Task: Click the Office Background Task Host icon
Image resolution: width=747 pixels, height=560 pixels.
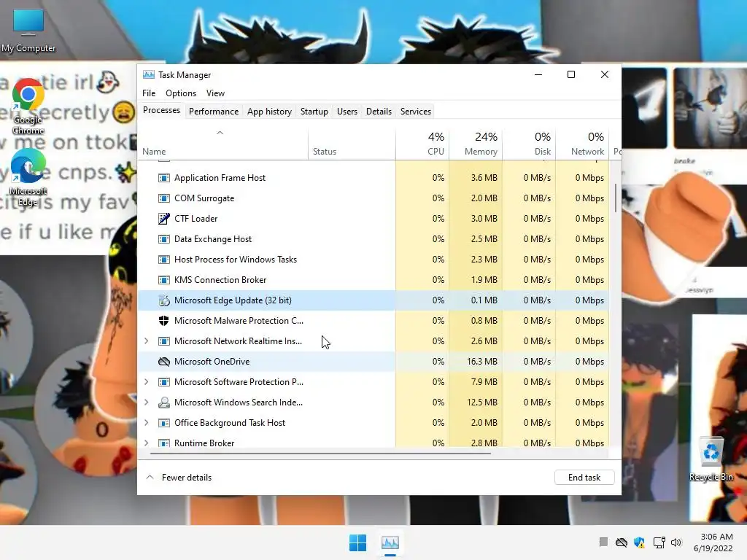Action: pyautogui.click(x=164, y=423)
